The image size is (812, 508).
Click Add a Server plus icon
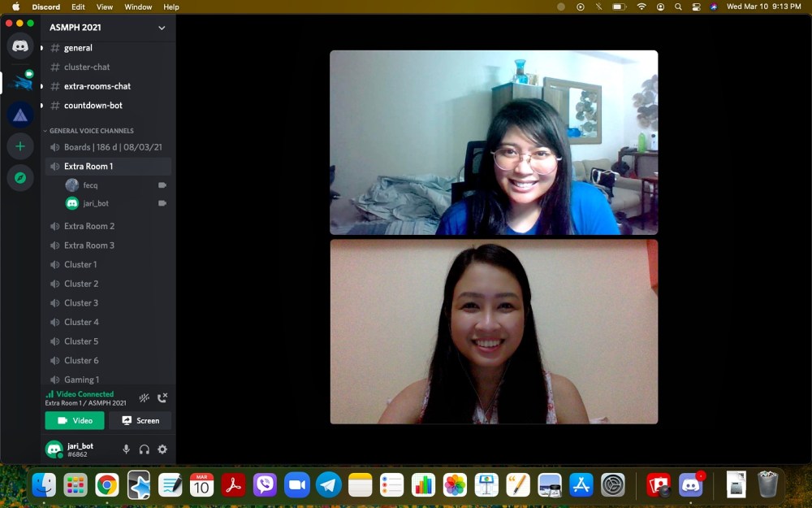click(x=20, y=146)
